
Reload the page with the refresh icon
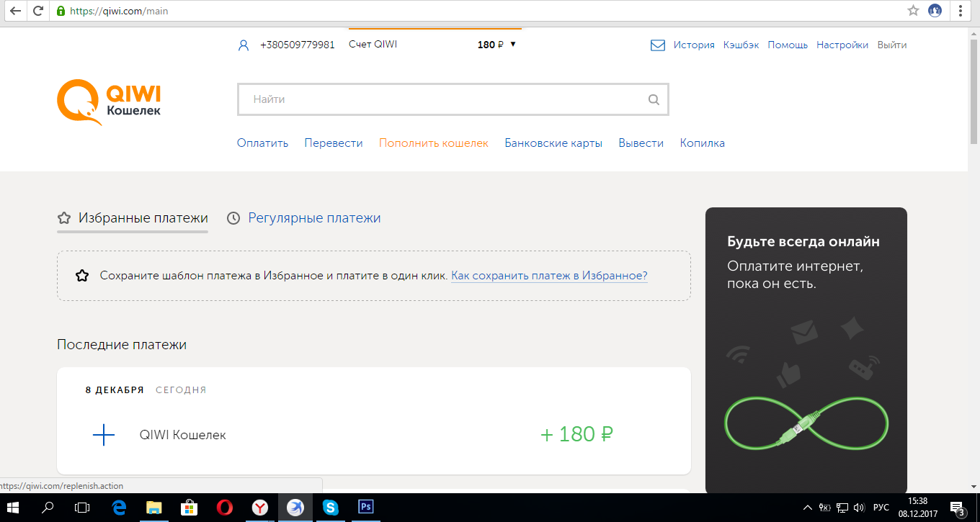38,11
